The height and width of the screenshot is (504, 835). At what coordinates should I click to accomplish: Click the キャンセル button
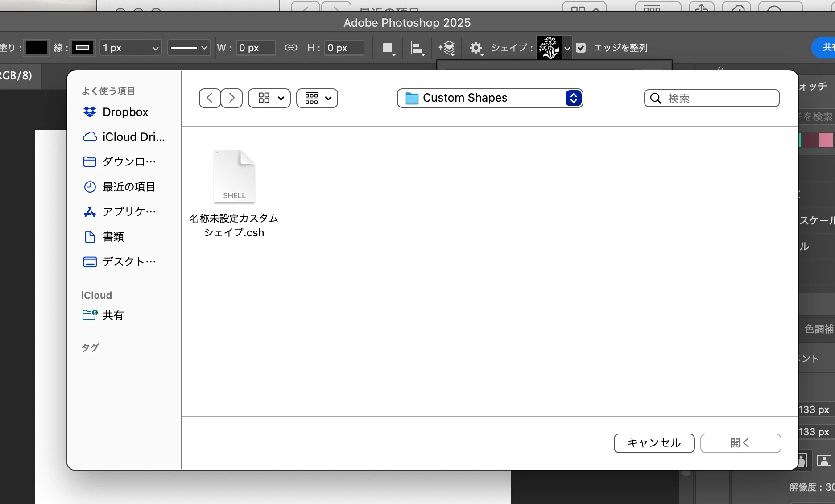point(654,443)
